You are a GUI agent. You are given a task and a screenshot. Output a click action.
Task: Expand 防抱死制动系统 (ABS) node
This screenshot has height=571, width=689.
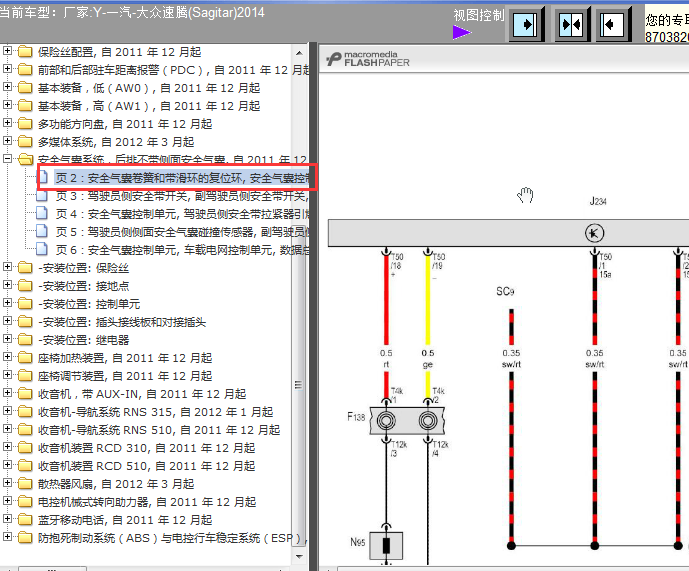click(x=7, y=537)
